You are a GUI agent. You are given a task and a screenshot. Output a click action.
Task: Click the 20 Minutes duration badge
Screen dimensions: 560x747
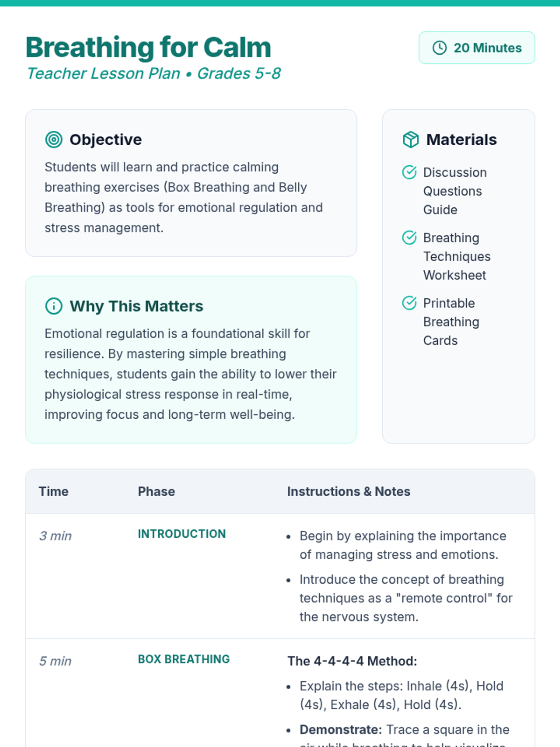click(477, 48)
